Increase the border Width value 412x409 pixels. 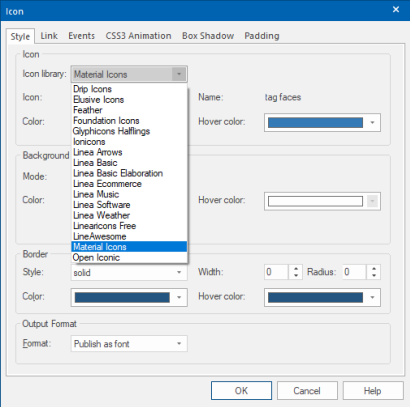[x=296, y=268]
